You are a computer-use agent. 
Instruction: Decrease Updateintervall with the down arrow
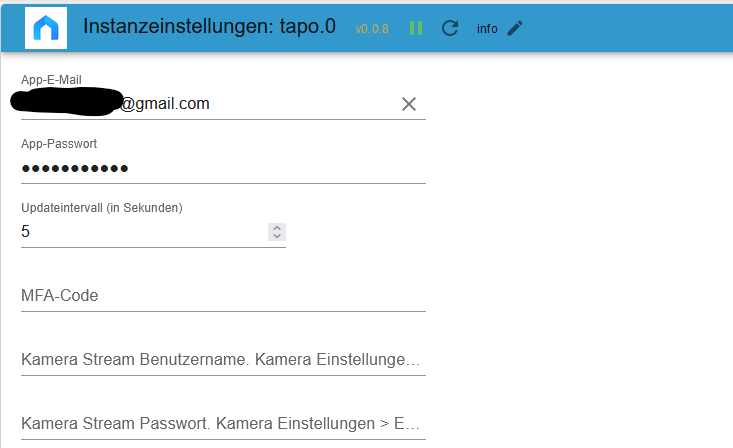pyautogui.click(x=276, y=236)
